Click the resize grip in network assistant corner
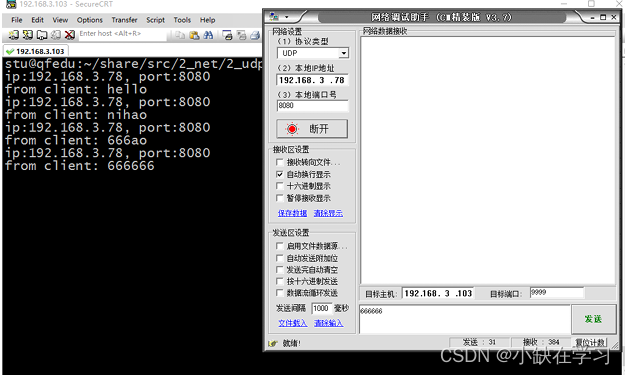 pos(615,346)
